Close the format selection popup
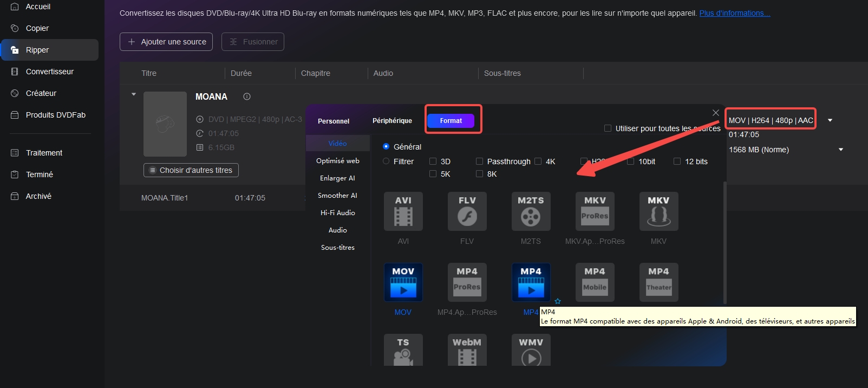This screenshot has height=388, width=868. [x=716, y=113]
